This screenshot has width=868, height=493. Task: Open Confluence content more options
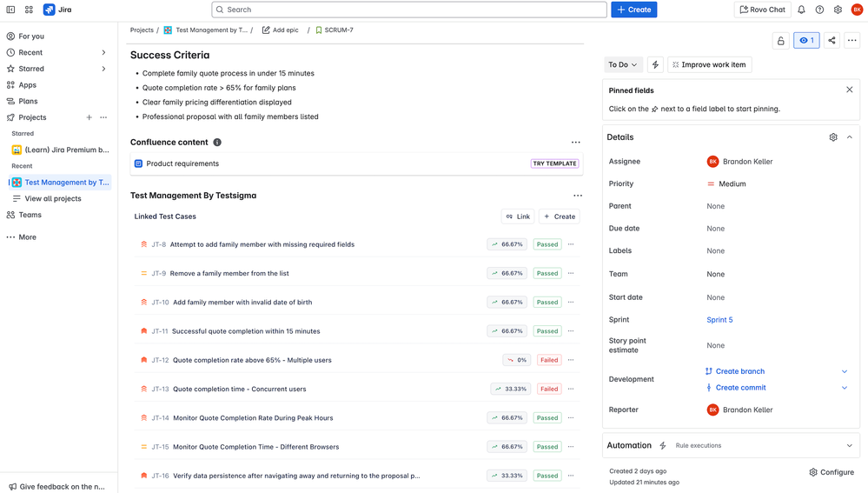tap(576, 143)
